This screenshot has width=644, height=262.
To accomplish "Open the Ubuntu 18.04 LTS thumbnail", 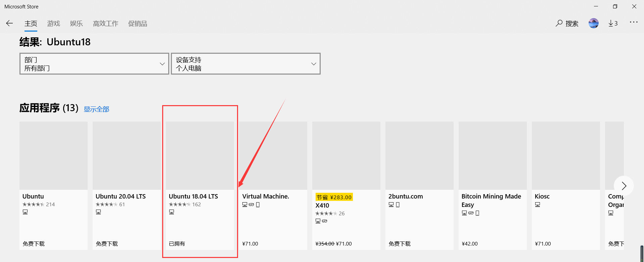I will pyautogui.click(x=200, y=156).
